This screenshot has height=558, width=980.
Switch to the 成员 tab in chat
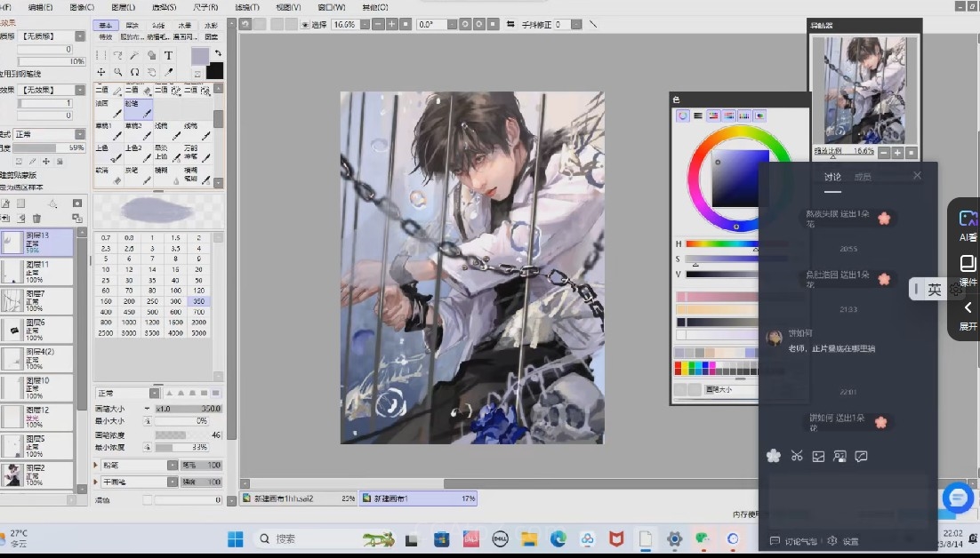click(x=862, y=177)
